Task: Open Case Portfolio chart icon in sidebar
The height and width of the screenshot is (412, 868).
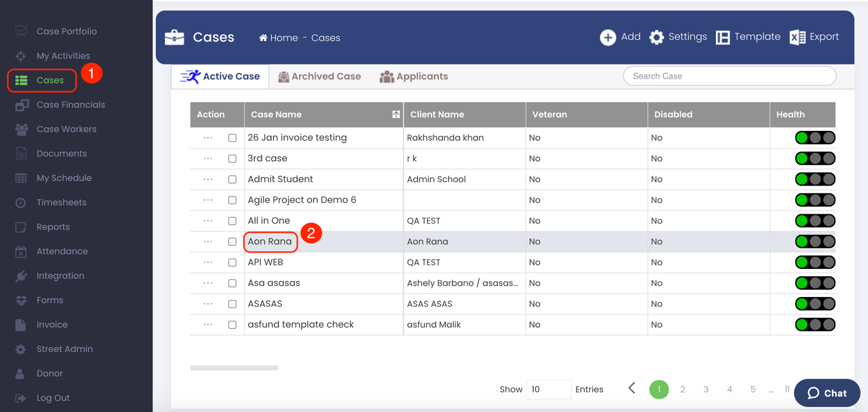Action: click(x=21, y=31)
